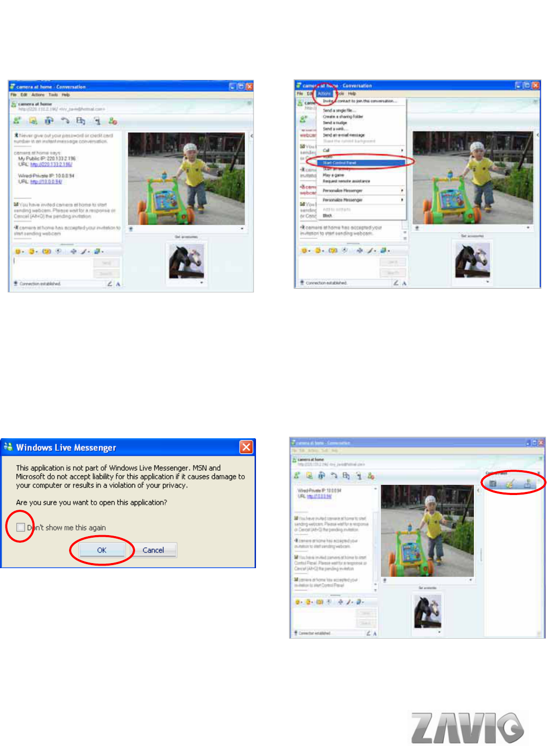547x756 pixels.
Task: Click first grid-like icon in Control Panel pane
Action: (x=493, y=483)
